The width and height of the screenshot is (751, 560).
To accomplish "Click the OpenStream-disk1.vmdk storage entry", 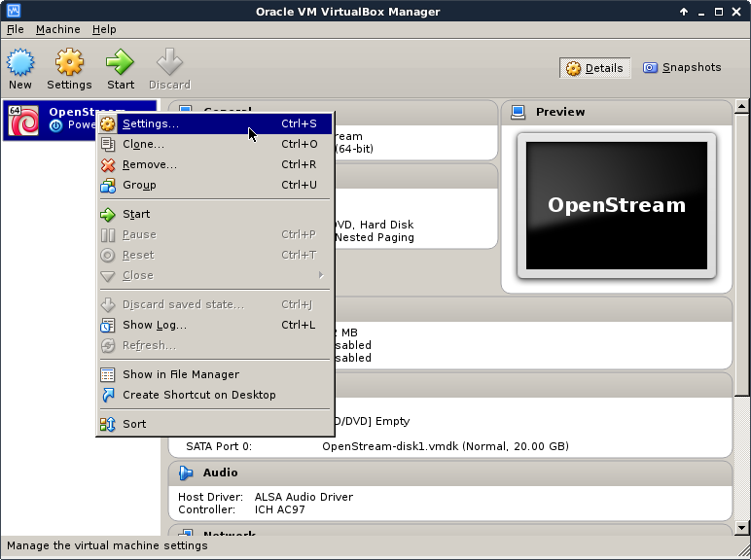I will 446,446.
